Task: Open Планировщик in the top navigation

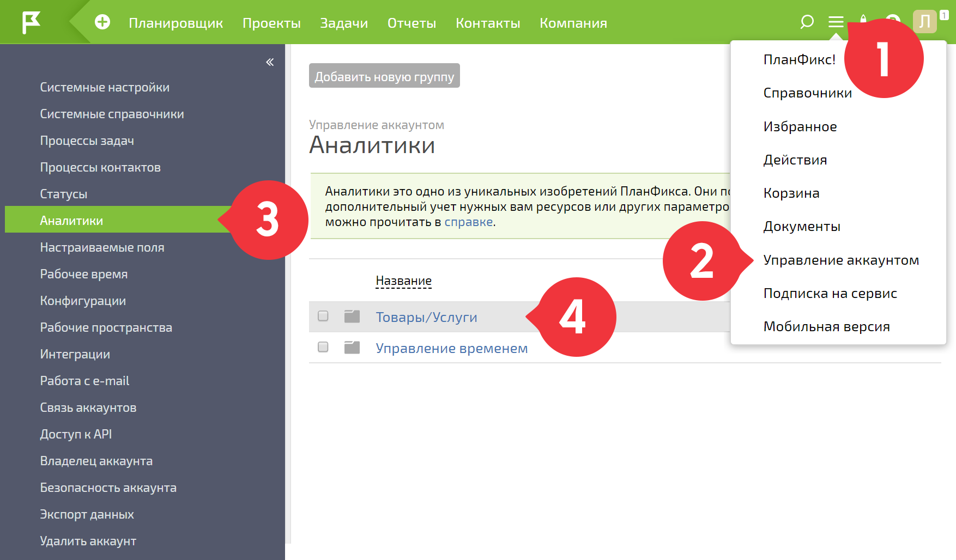Action: click(176, 23)
